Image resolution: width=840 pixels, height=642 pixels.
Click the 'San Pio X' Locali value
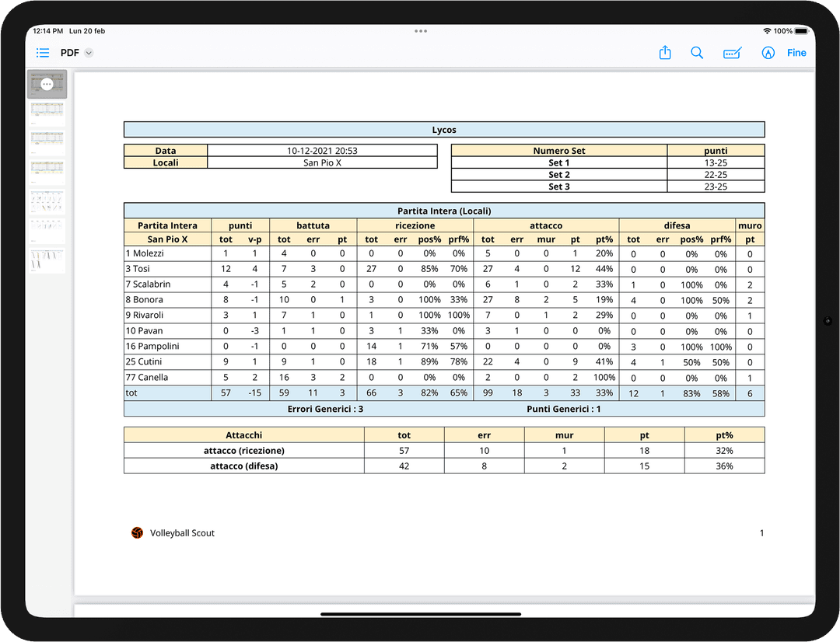point(322,162)
